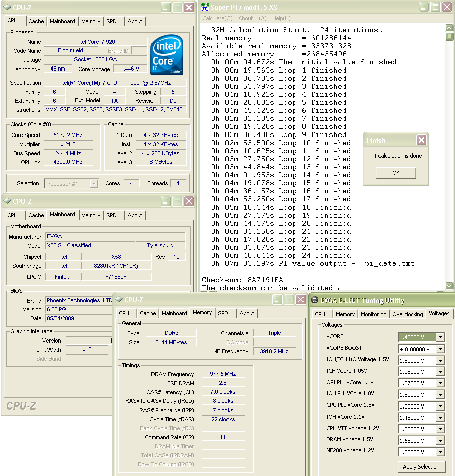Open About tab in CPU-Z Mainboard window
455x476 pixels.
135,215
